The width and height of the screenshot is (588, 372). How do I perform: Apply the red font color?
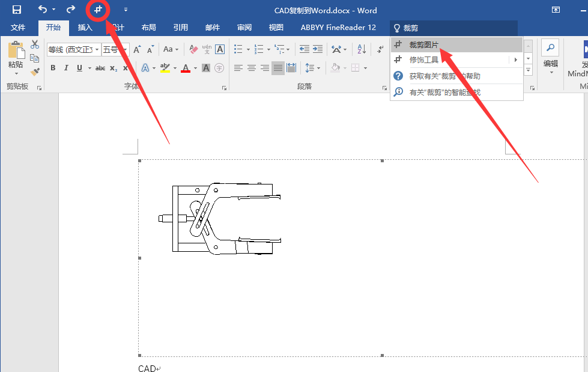click(186, 68)
